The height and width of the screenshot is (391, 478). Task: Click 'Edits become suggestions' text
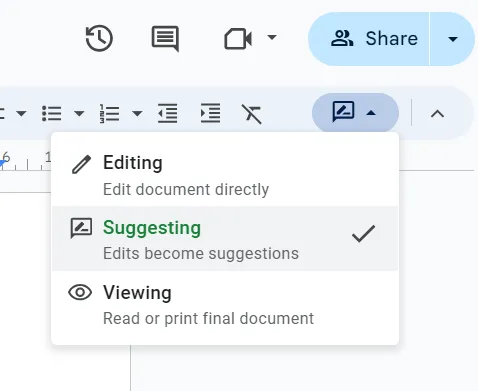(x=201, y=254)
